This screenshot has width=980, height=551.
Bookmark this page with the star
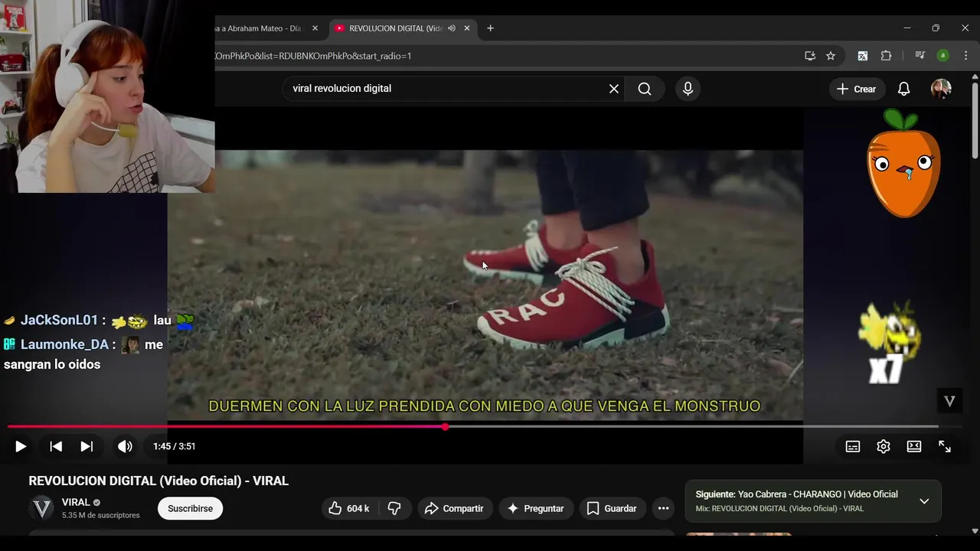click(x=831, y=56)
